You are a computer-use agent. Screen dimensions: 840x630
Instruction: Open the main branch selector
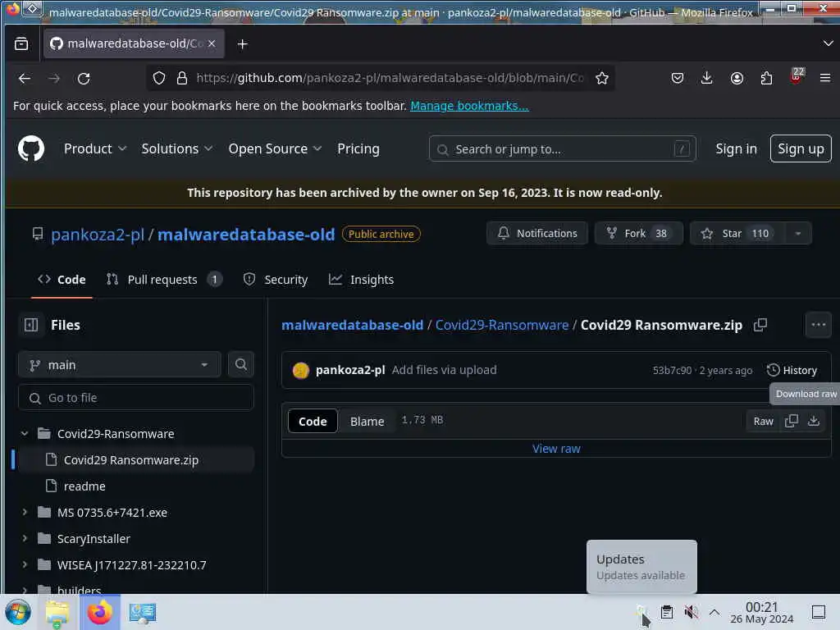(120, 365)
